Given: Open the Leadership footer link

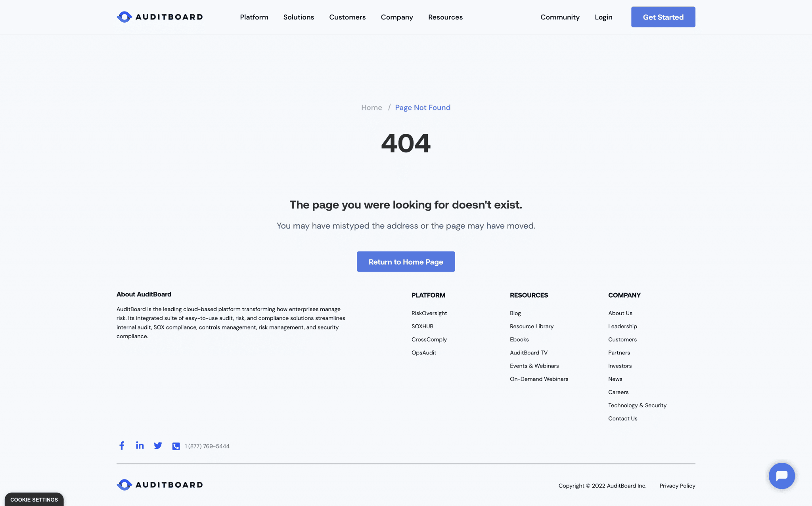Looking at the screenshot, I should pos(622,326).
